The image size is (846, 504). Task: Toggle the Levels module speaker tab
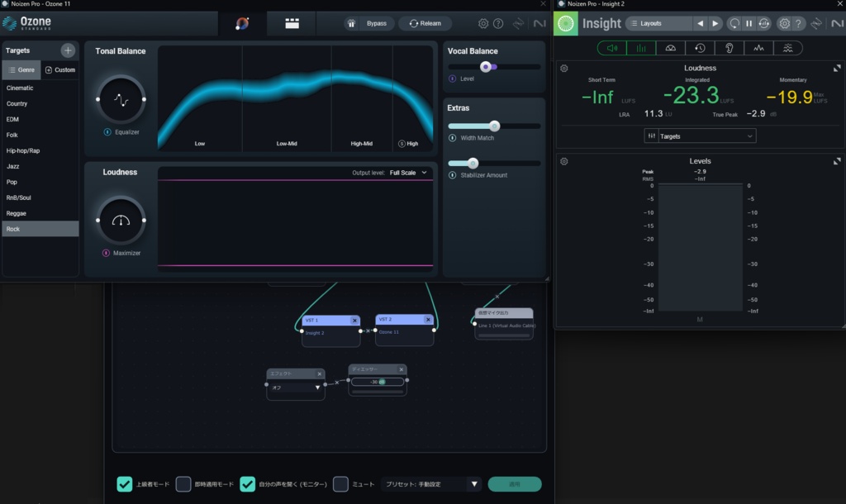pos(612,48)
